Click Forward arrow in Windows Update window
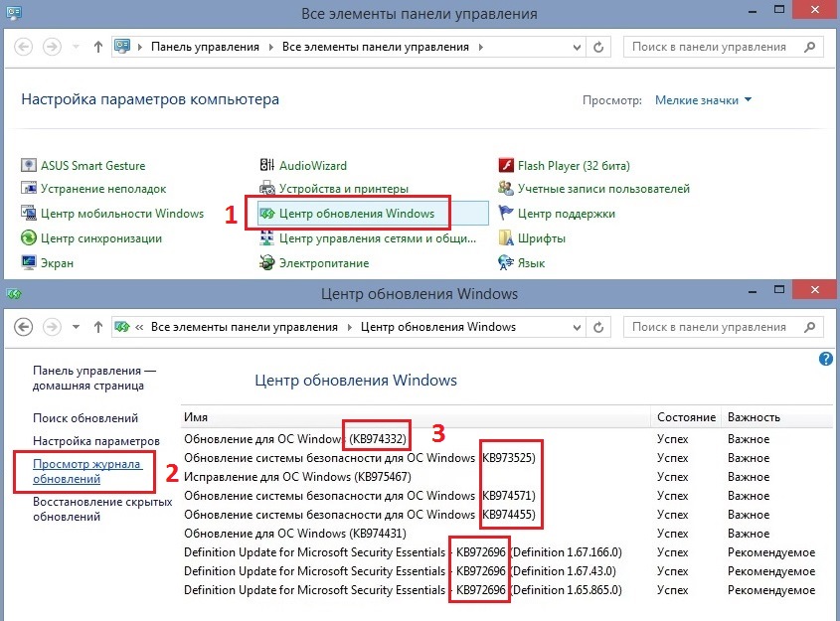Image resolution: width=840 pixels, height=621 pixels. pos(52,327)
